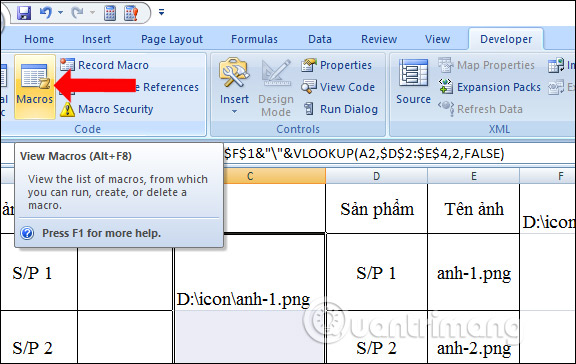The height and width of the screenshot is (364, 576).
Task: Toggle Design Mode
Action: (276, 87)
